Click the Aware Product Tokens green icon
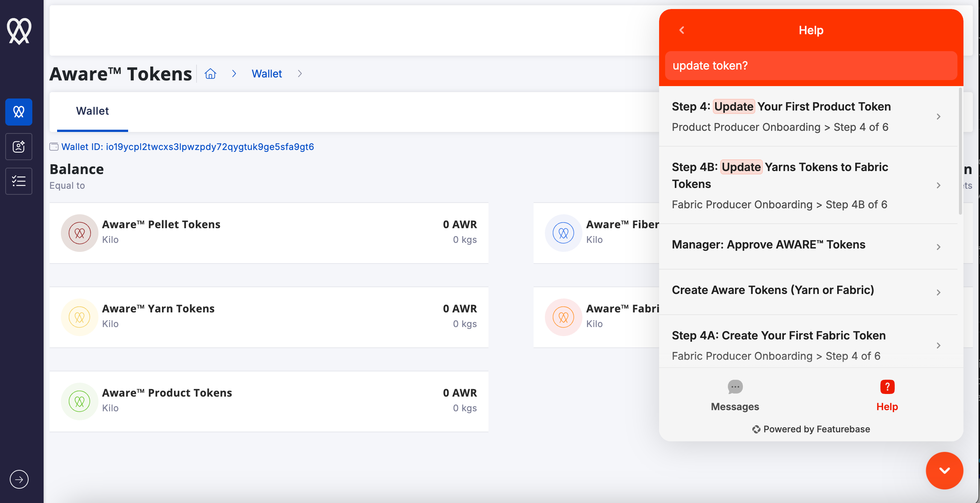 coord(80,401)
